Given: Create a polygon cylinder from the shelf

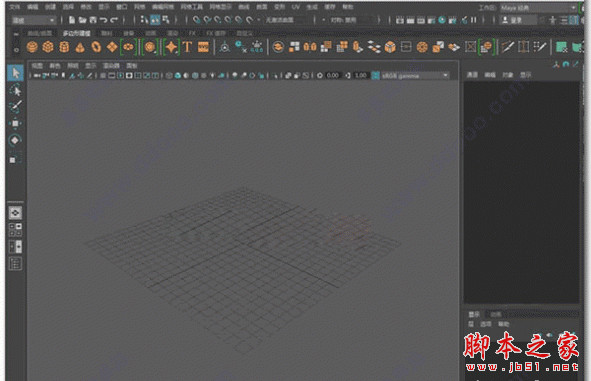Looking at the screenshot, I should coord(64,47).
